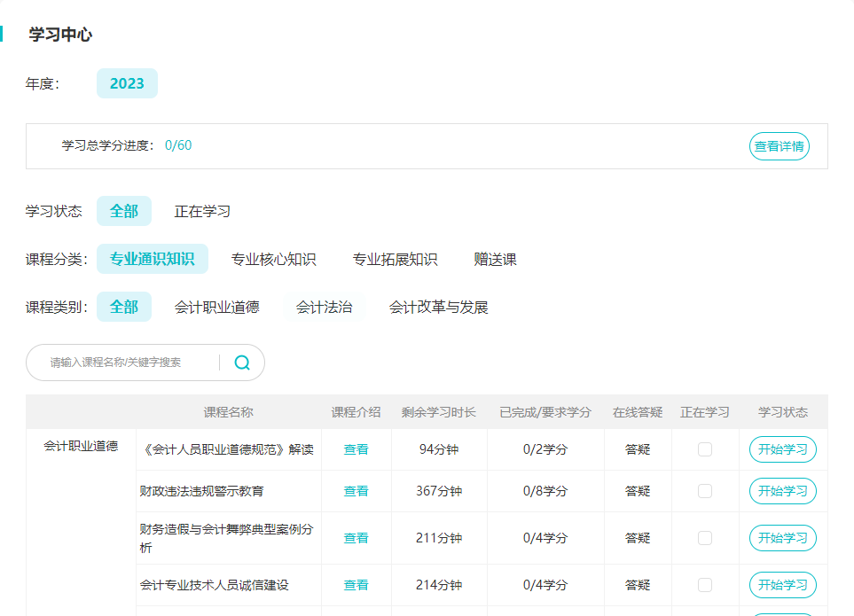The width and height of the screenshot is (854, 616).
Task: Check 正在学习 box for 财政违法违规警示教育
Action: pos(705,491)
